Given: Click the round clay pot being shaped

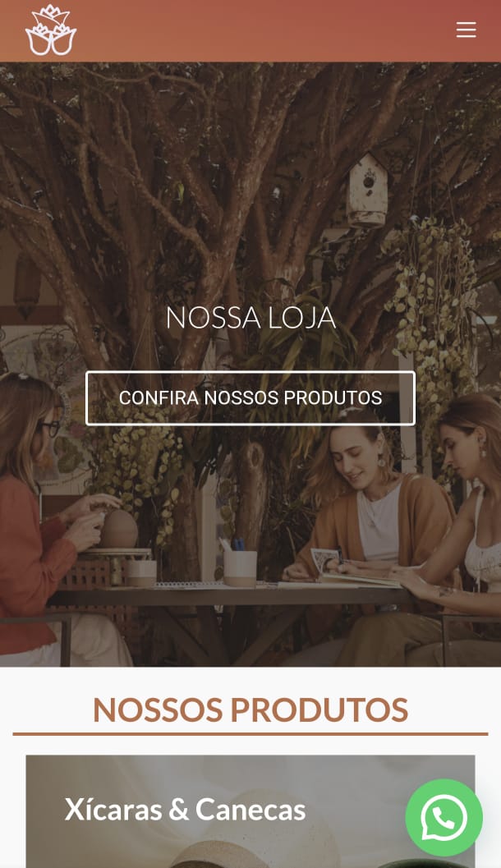Looking at the screenshot, I should click(x=118, y=529).
